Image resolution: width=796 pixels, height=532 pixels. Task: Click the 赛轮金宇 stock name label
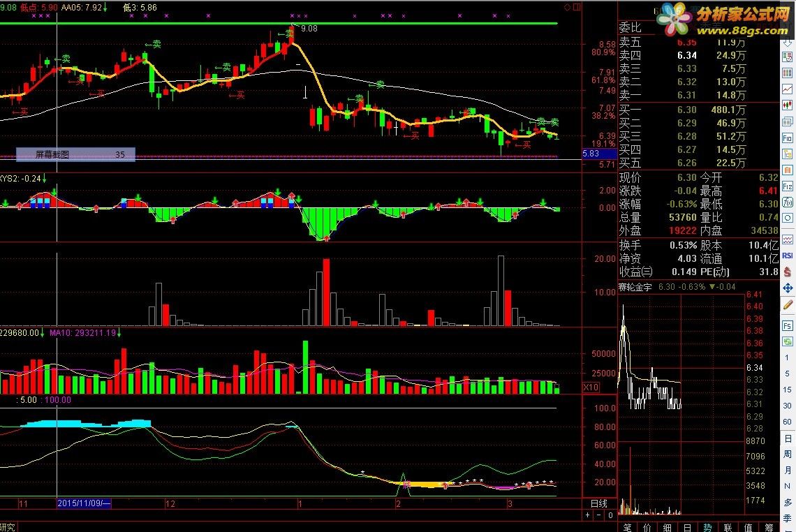tap(635, 288)
